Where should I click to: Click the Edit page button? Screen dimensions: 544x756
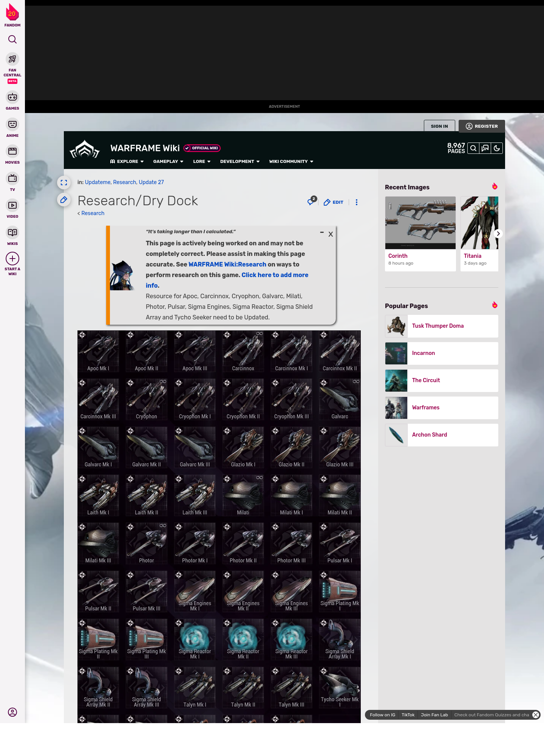pos(334,202)
